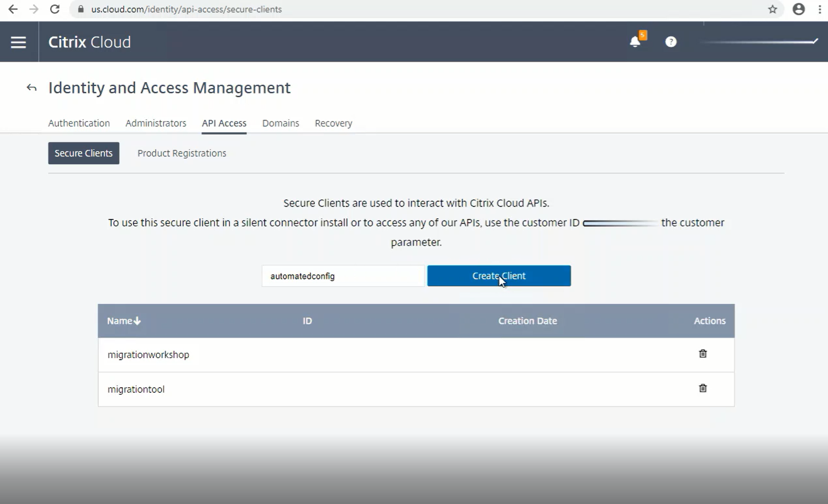The image size is (828, 504).
Task: Select the migrationworkshop row name
Action: (x=148, y=355)
